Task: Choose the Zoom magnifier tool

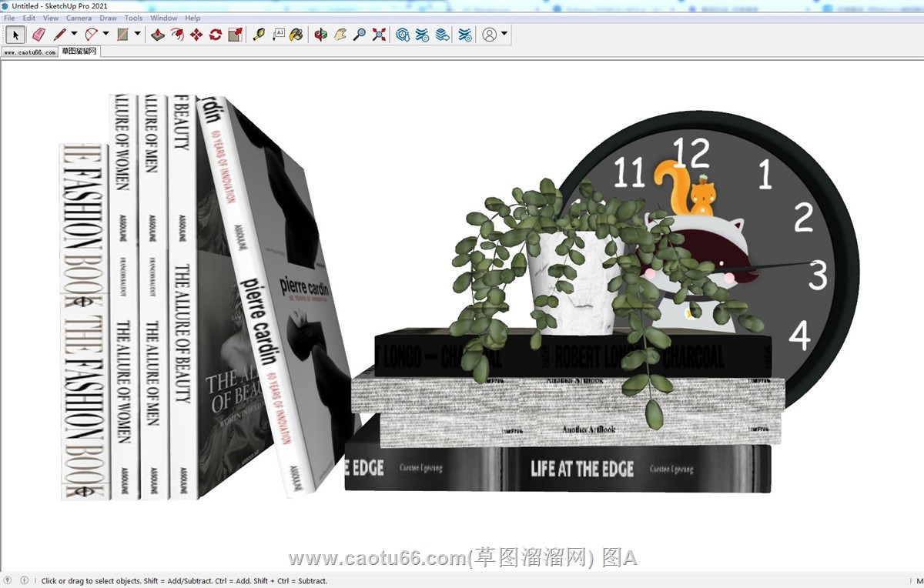Action: [x=360, y=35]
